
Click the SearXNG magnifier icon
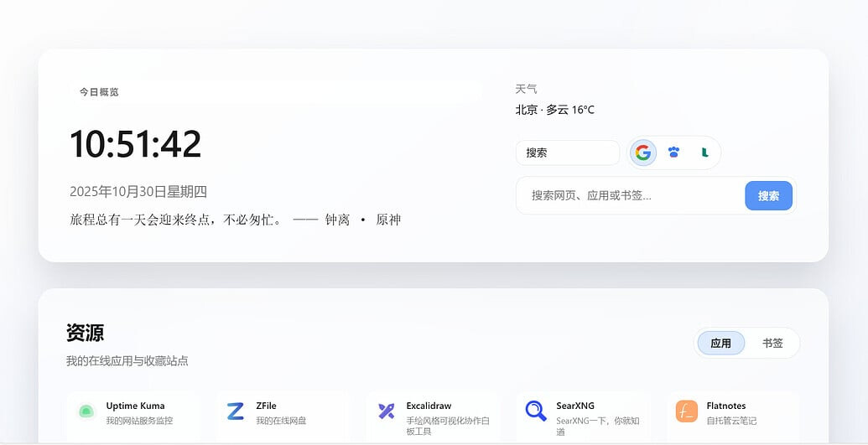click(x=536, y=411)
